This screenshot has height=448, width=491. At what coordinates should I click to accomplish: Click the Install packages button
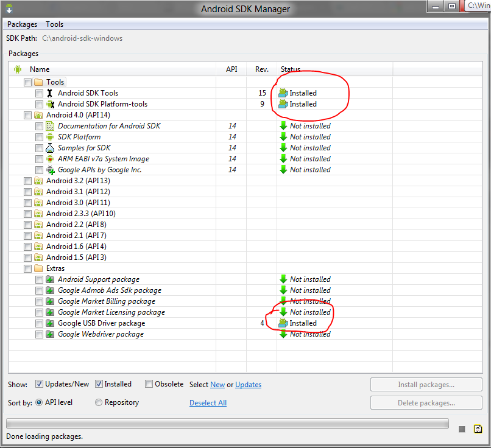click(426, 385)
